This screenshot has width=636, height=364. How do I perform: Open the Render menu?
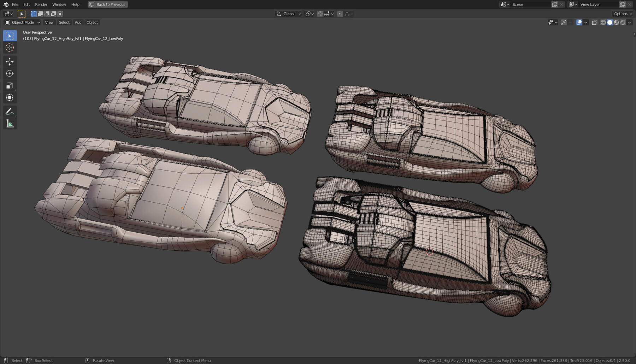pos(41,4)
